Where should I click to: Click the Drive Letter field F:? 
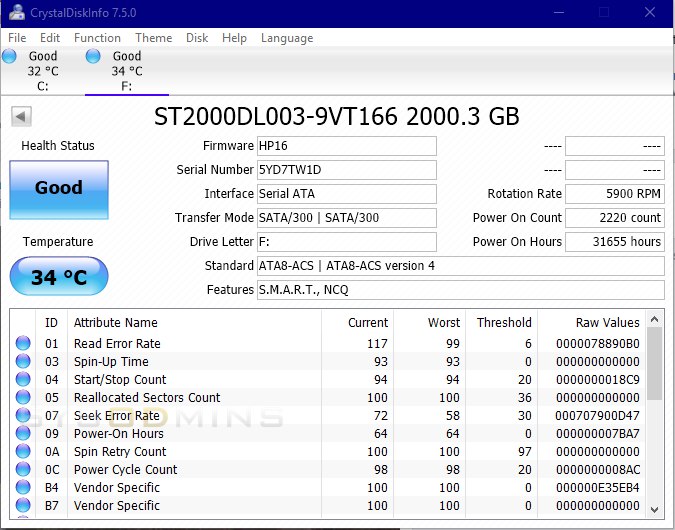347,242
